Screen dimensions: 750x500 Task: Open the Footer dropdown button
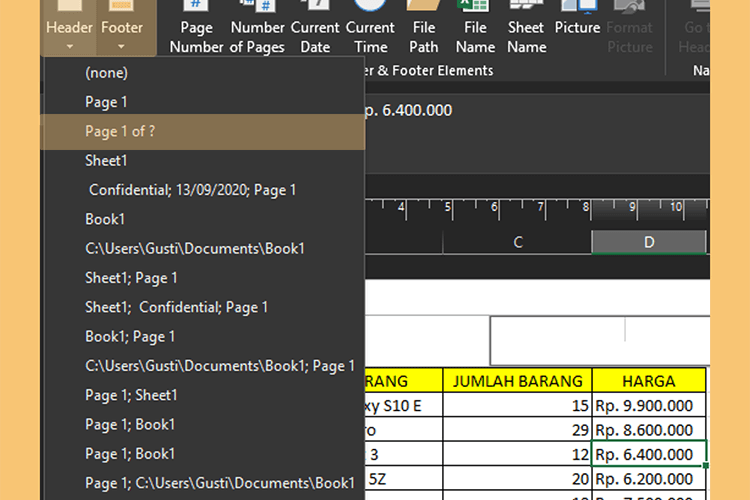click(121, 28)
